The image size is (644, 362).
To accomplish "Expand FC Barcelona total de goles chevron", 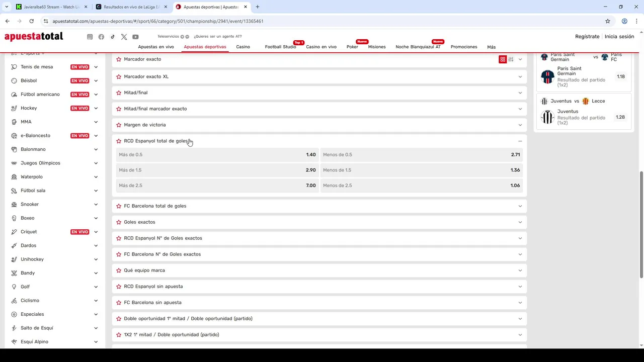I will click(520, 206).
